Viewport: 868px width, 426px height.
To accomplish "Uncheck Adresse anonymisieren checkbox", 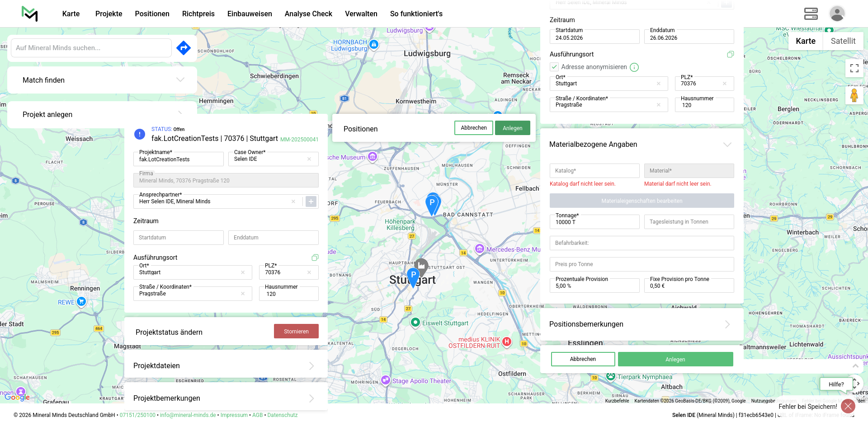I will pos(554,67).
